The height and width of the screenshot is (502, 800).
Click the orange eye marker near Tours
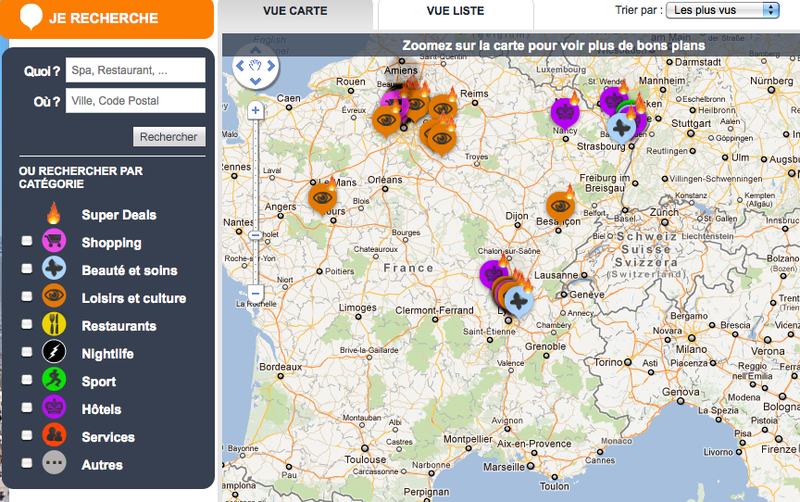pyautogui.click(x=322, y=198)
